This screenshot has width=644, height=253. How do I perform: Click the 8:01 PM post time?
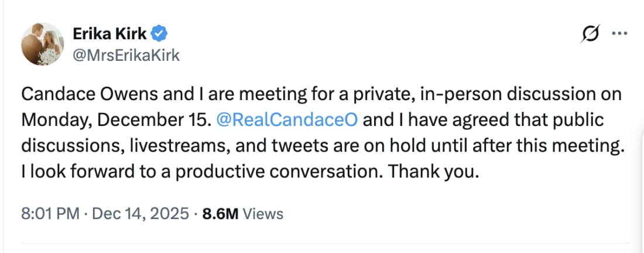click(50, 214)
